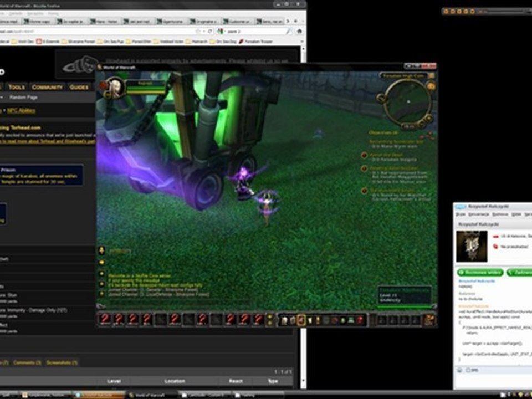Switch to the Screenshots tab on Wowhead
This screenshot has width=532, height=399.
(x=62, y=362)
